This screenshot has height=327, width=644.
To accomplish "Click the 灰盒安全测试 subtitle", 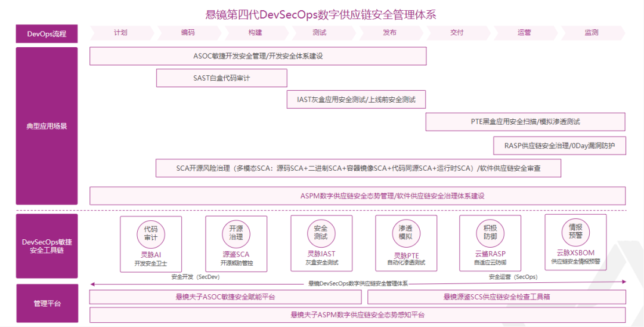I will pos(321,263).
